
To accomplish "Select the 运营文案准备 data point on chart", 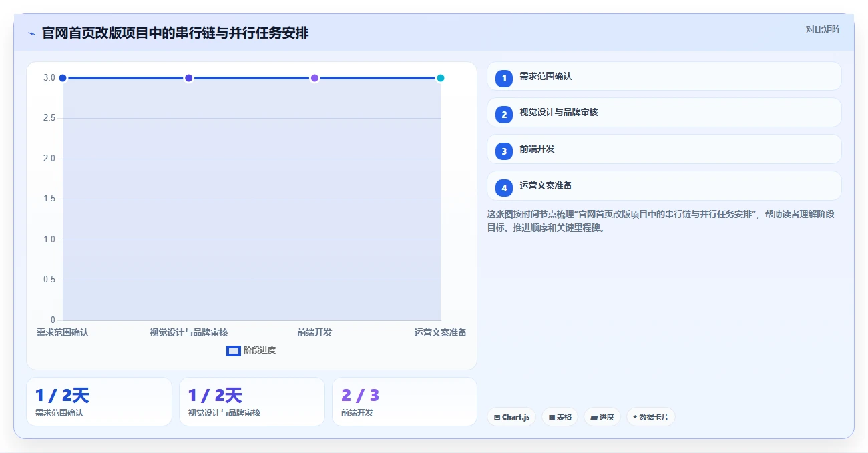I will [x=440, y=78].
